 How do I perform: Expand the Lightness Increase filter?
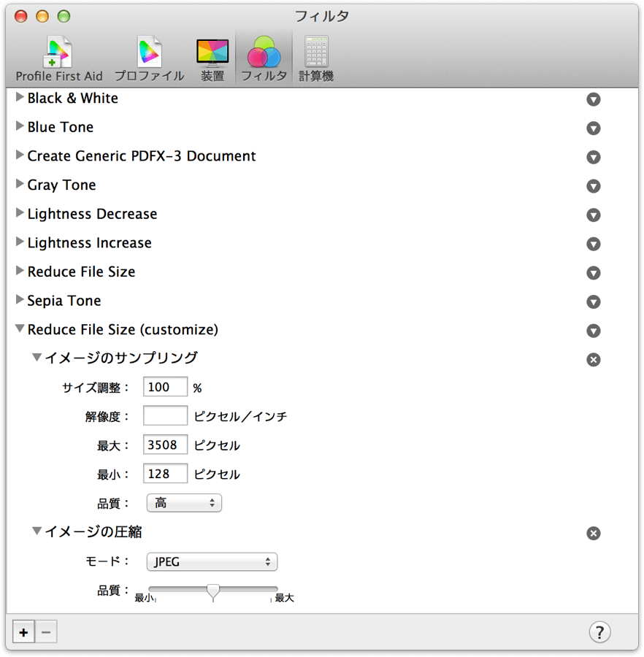(19, 242)
